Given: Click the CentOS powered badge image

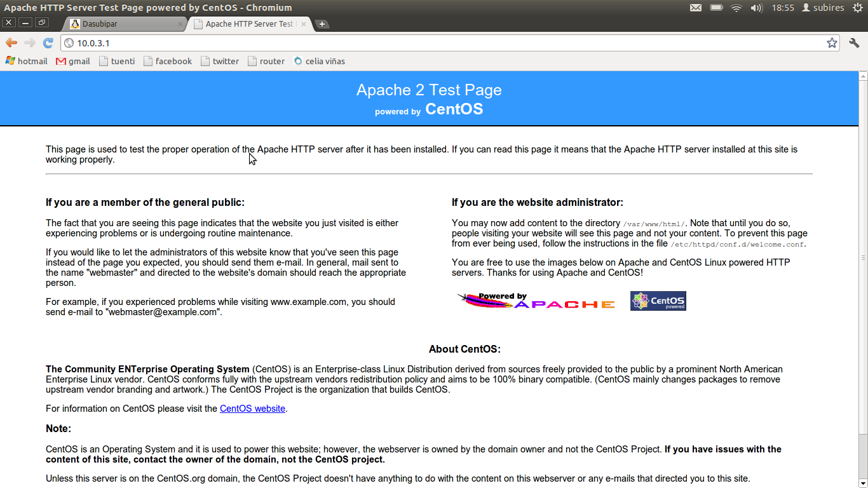Looking at the screenshot, I should coord(658,301).
